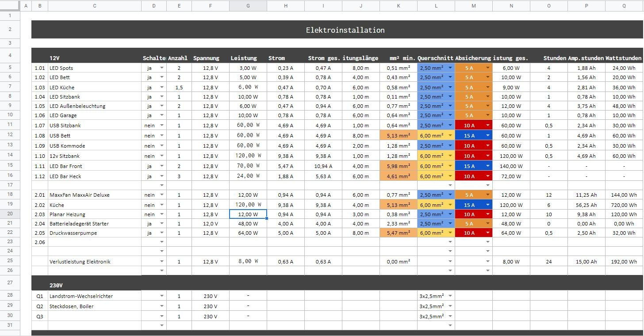Select 5,13 mm² cell in USB Bett row

click(x=399, y=136)
